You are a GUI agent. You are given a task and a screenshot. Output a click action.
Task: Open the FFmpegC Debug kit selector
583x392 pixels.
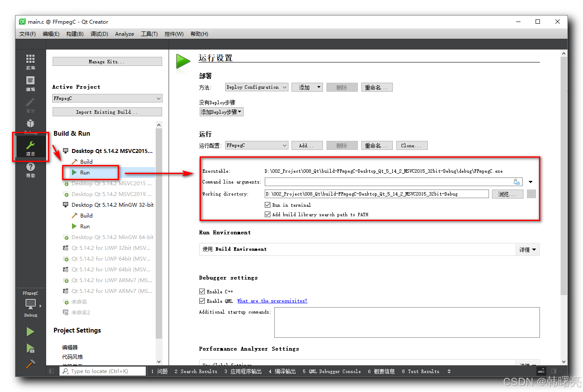(31, 305)
